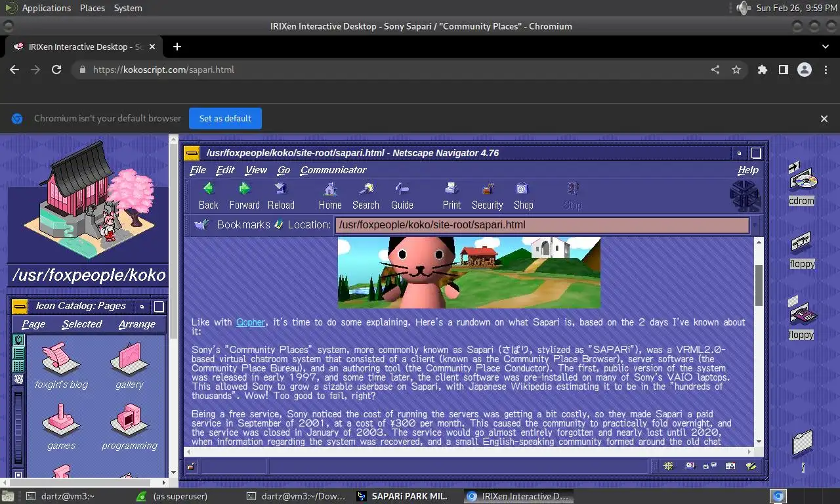Click the pink cat banner image
Viewport: 840px width, 504px height.
(x=469, y=272)
